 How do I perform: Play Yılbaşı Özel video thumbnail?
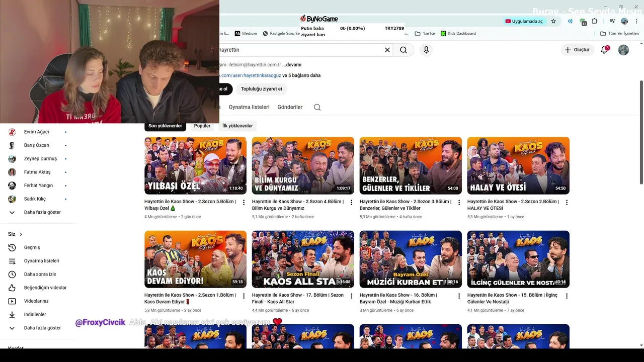coord(195,165)
